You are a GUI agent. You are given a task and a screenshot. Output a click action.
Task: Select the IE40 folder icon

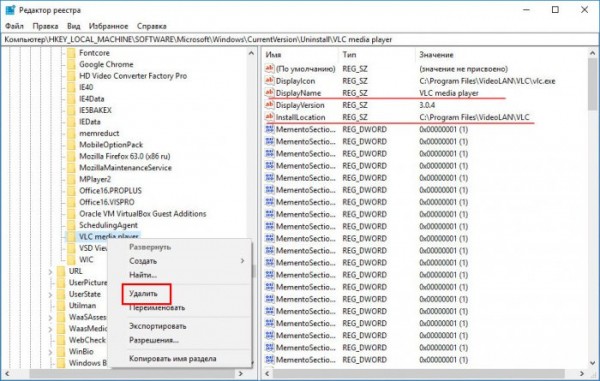click(x=71, y=87)
